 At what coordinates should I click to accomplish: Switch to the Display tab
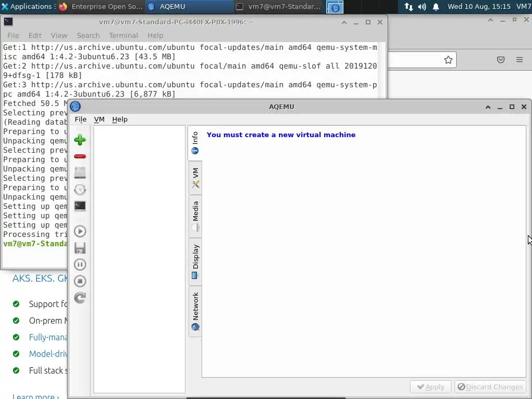point(195,262)
